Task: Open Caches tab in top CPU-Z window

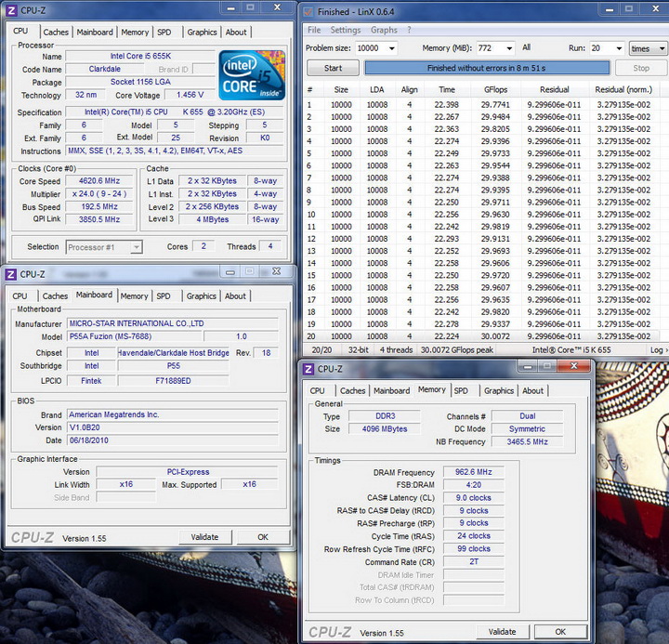Action: pyautogui.click(x=56, y=32)
